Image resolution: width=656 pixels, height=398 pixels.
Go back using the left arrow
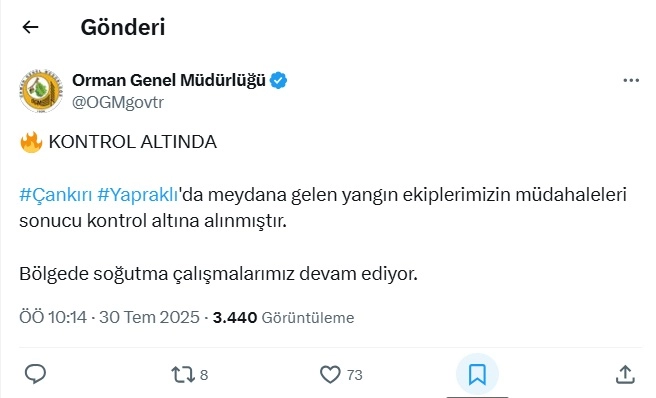tap(30, 27)
